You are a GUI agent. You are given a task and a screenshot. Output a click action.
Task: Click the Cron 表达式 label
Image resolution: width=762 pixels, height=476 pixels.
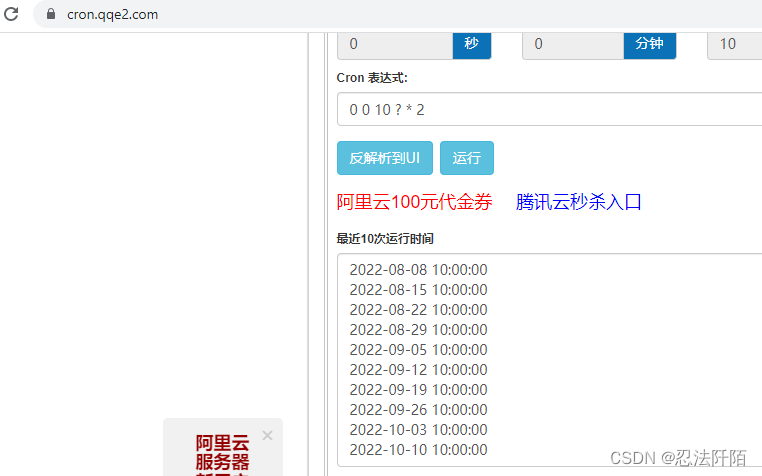(372, 78)
